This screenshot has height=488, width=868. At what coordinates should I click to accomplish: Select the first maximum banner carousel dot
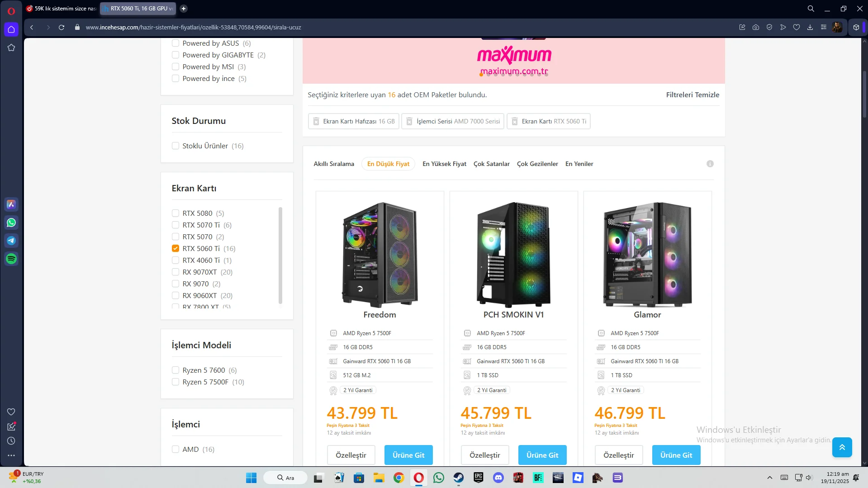click(x=481, y=75)
